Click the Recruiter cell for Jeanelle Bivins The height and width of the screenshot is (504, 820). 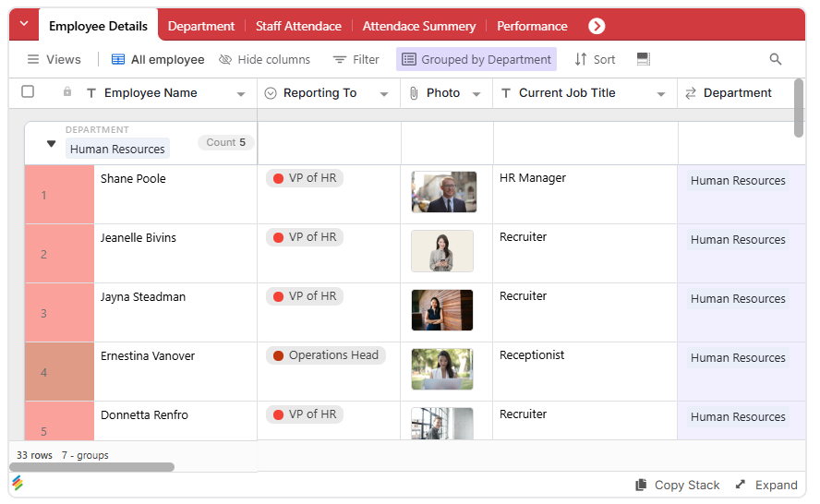coord(585,254)
